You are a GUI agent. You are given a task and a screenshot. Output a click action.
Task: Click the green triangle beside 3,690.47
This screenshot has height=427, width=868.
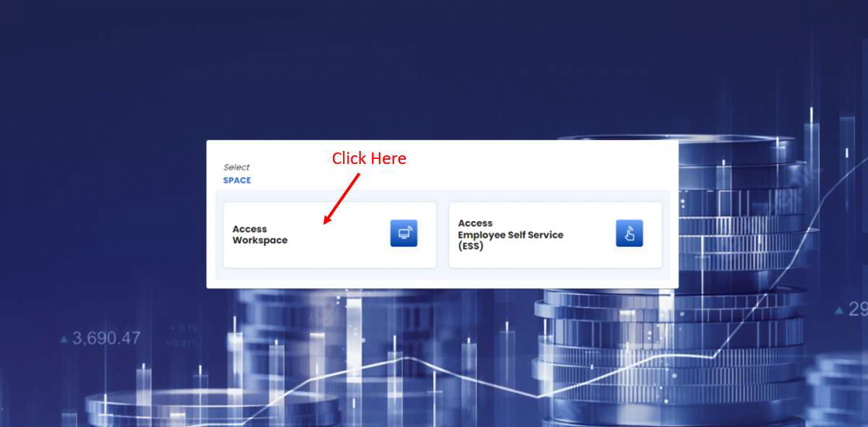[64, 339]
